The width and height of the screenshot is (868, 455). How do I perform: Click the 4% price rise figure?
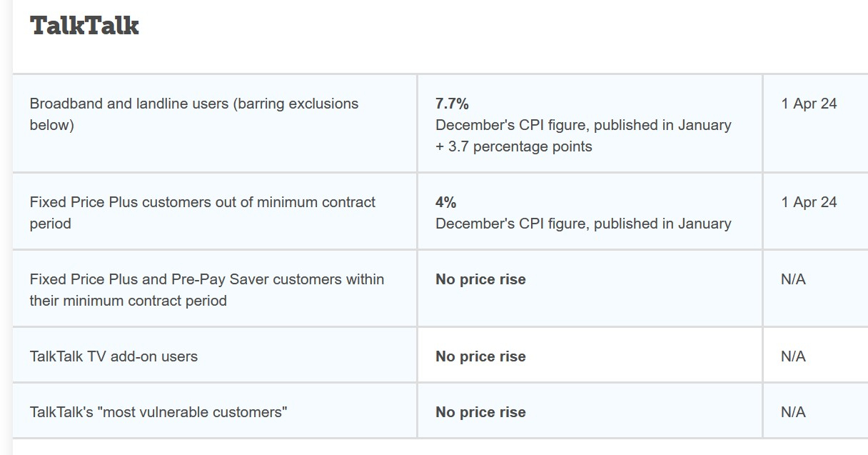[445, 202]
